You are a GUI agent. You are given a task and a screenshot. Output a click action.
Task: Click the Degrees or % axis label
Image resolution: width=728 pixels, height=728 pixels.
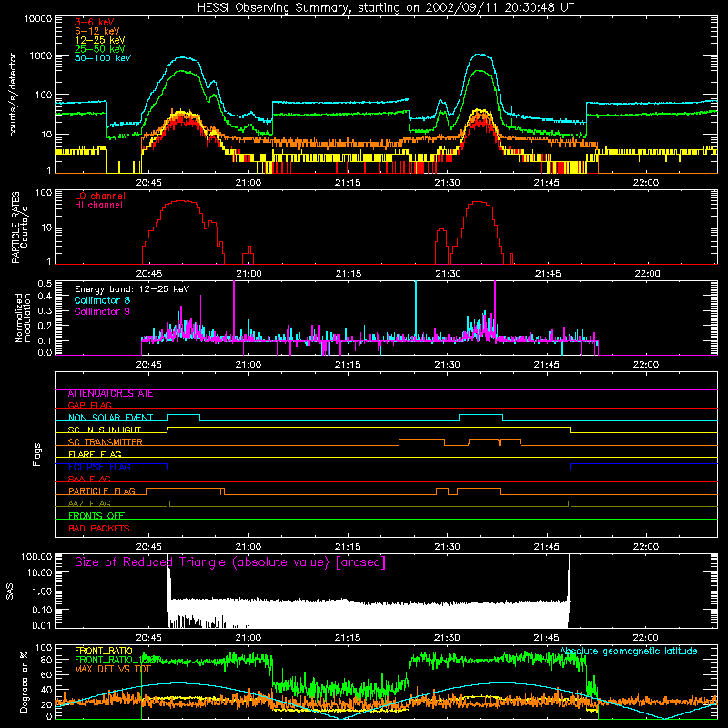(x=24, y=682)
